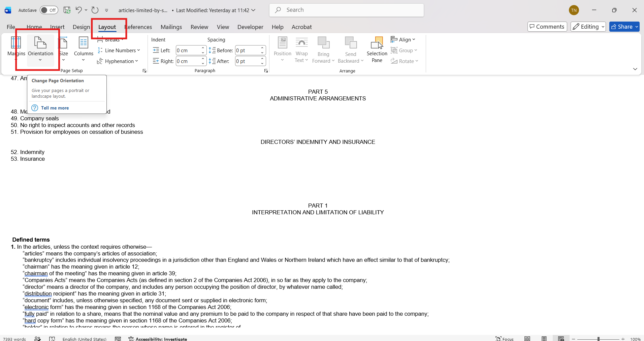Open Hyphenation options

pos(118,61)
